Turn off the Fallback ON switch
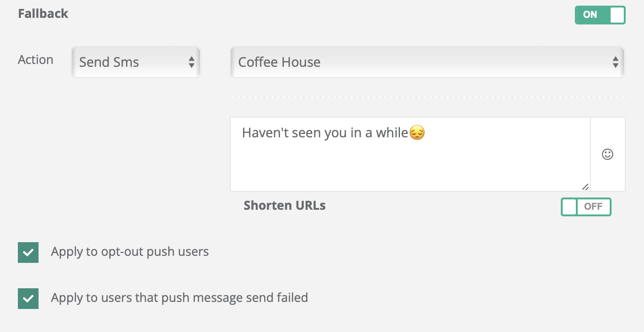This screenshot has width=644, height=332. point(600,15)
